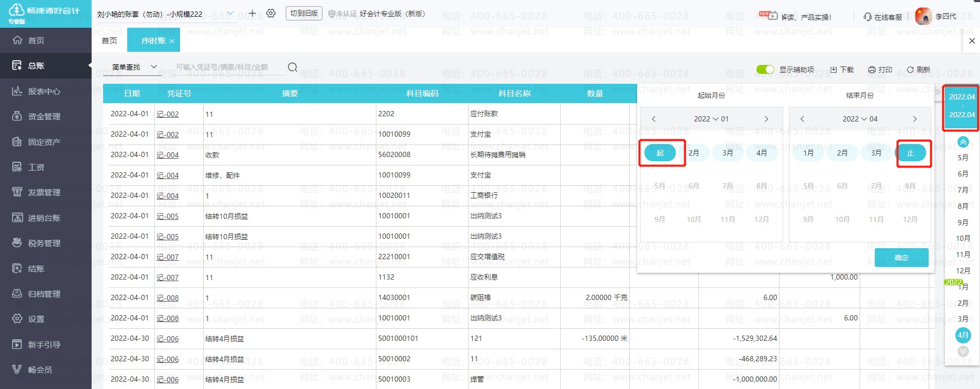Click the 打印 print icon
Screen dimensions: 980x389
coord(872,70)
